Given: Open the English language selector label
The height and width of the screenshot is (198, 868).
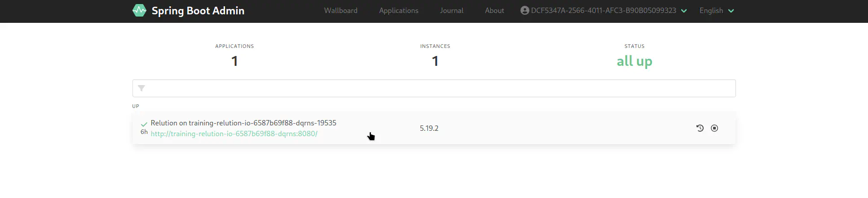Looking at the screenshot, I should pos(711,11).
